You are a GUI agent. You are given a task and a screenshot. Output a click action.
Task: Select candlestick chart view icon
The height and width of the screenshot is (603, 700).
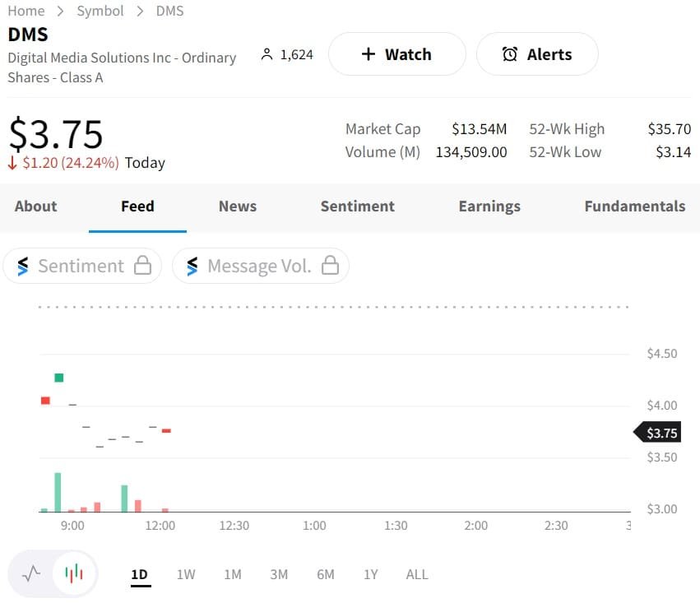(x=74, y=573)
